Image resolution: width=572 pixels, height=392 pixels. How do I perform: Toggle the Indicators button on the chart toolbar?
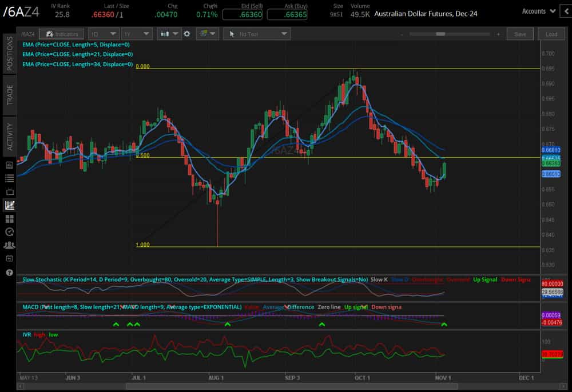click(62, 34)
